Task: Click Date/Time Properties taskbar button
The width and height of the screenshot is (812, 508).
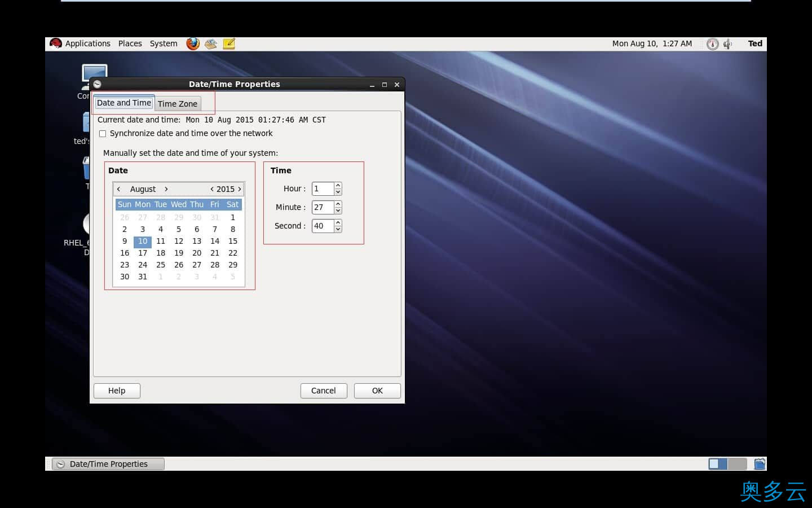Action: click(108, 464)
